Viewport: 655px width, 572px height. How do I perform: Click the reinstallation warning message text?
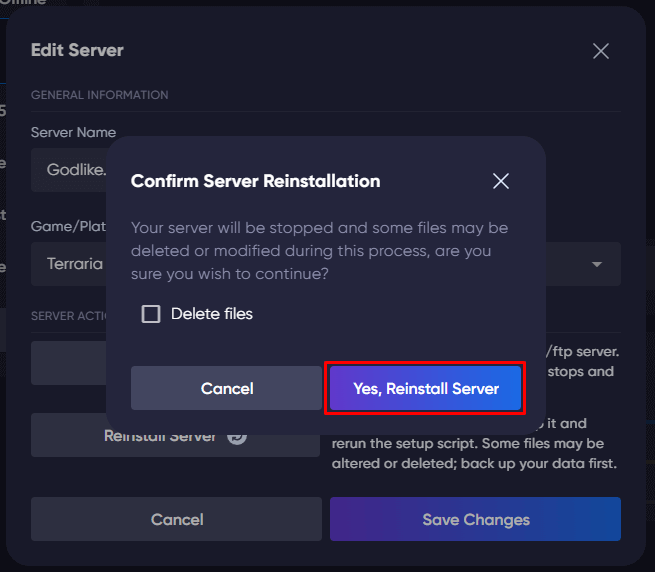[319, 251]
